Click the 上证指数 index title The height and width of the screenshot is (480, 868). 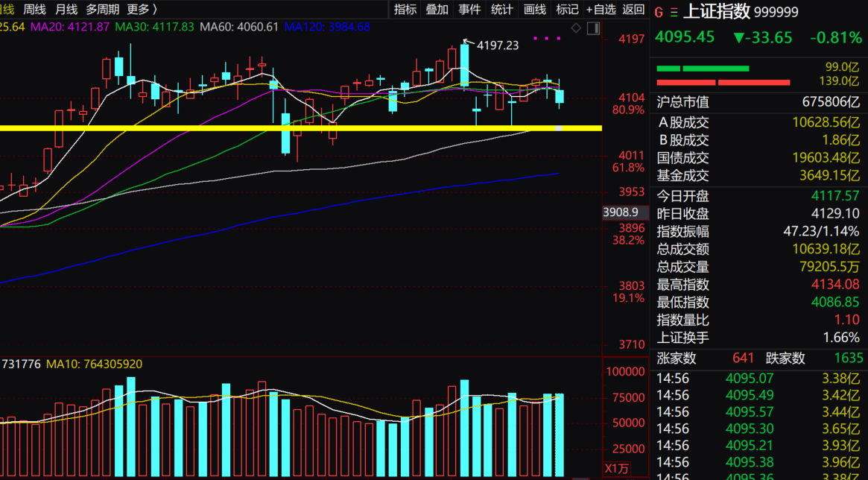coord(717,11)
